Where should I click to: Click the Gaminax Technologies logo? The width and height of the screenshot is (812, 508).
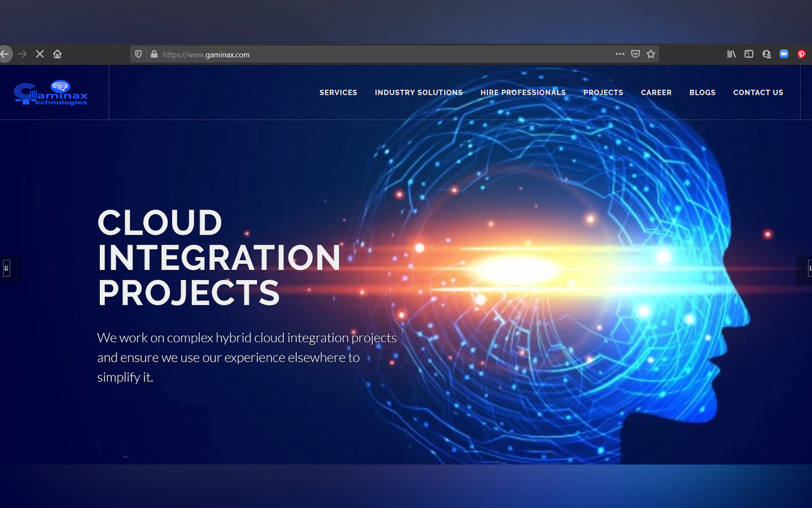[x=51, y=93]
